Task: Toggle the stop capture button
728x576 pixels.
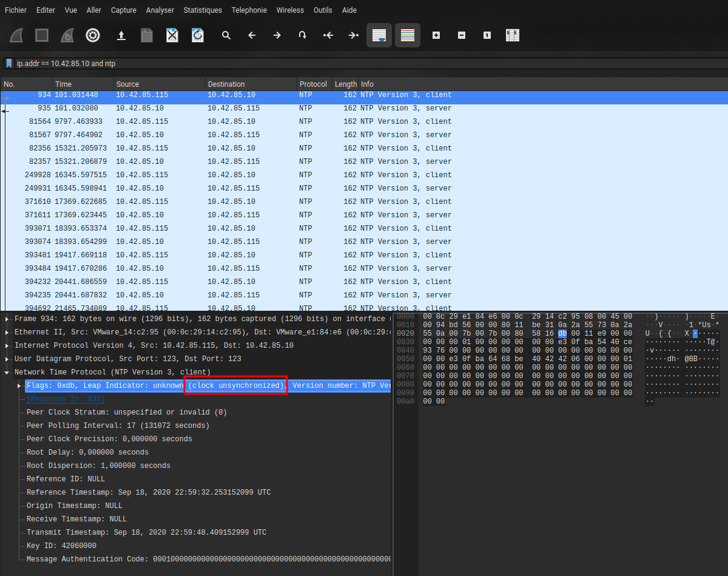Action: (x=41, y=35)
